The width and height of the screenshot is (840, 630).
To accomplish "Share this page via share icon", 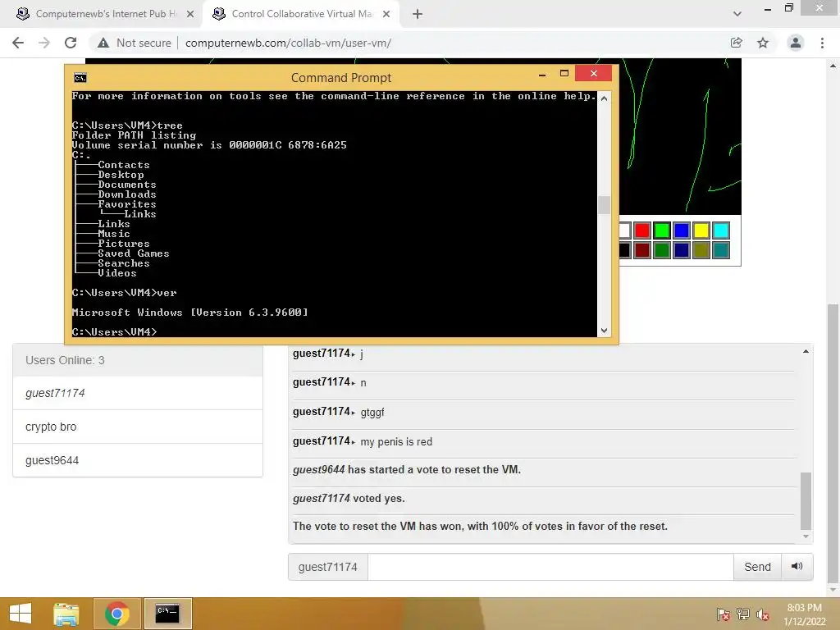I will pos(737,43).
